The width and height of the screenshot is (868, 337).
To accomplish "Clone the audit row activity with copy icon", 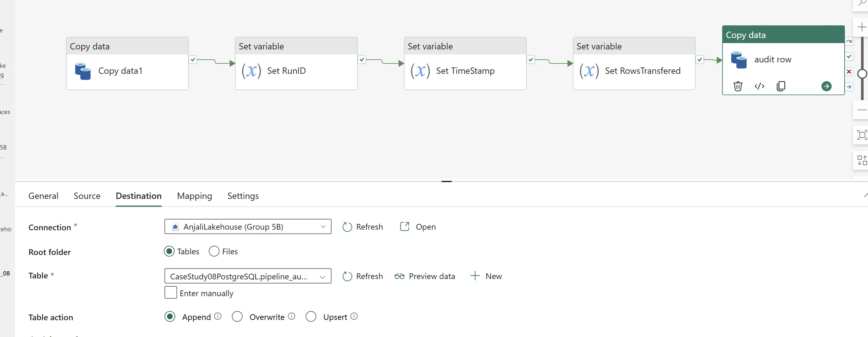I will click(x=781, y=86).
